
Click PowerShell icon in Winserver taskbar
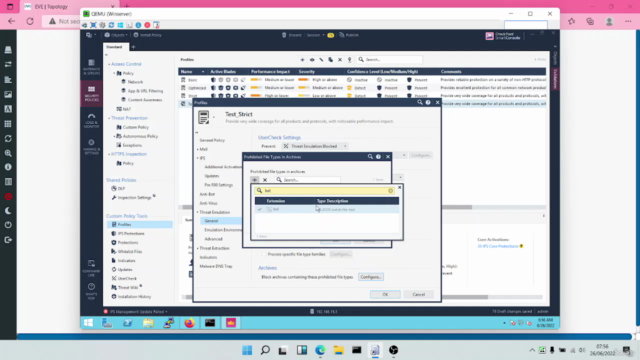(x=128, y=323)
